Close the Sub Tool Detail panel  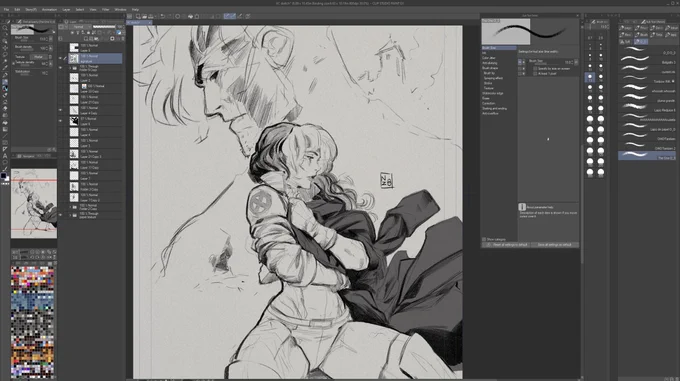click(x=577, y=16)
